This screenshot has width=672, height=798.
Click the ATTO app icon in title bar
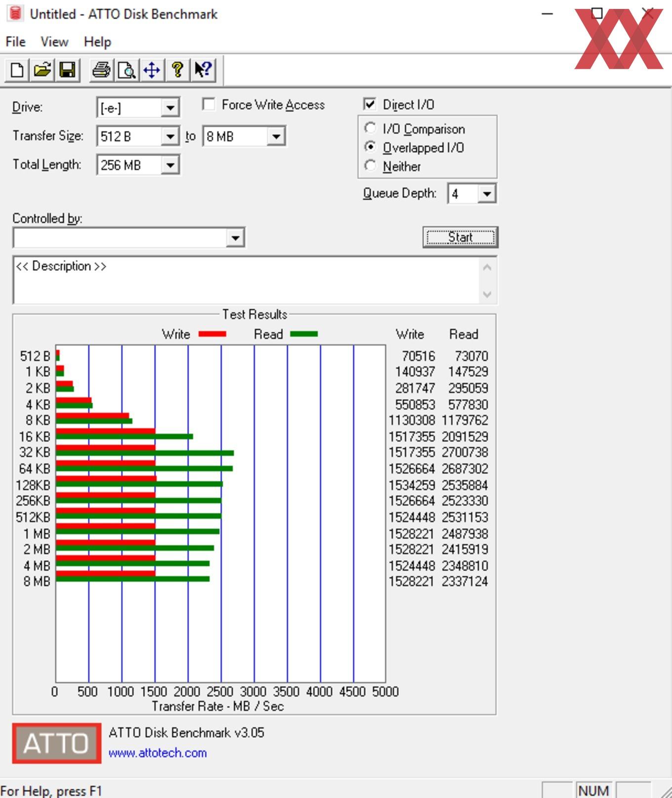[15, 14]
